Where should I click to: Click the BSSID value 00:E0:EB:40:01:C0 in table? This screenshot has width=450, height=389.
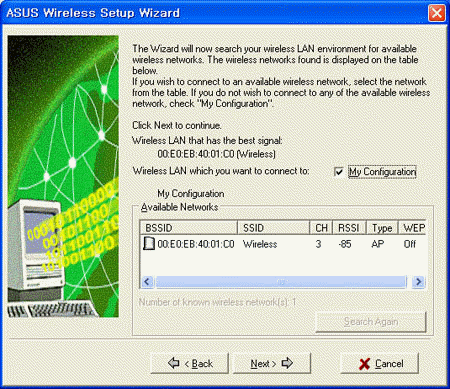(x=196, y=244)
